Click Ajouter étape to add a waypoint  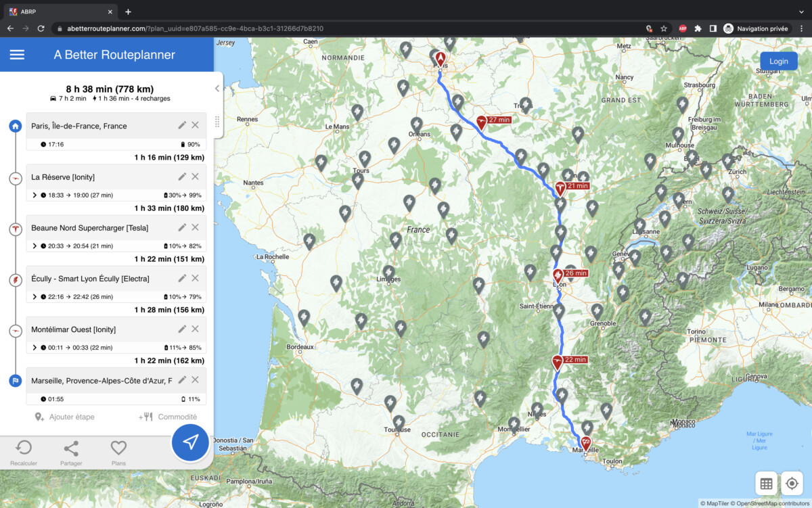tap(64, 417)
